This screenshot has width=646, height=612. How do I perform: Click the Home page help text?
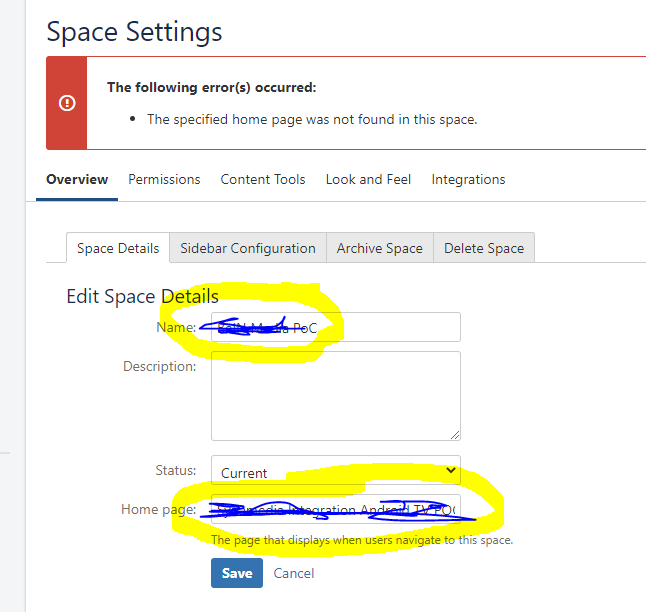(362, 540)
